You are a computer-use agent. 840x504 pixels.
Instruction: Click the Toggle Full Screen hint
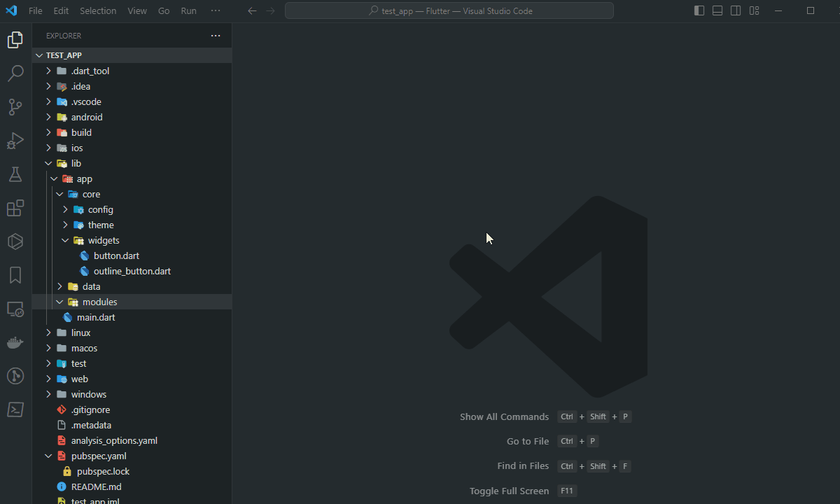coord(509,491)
